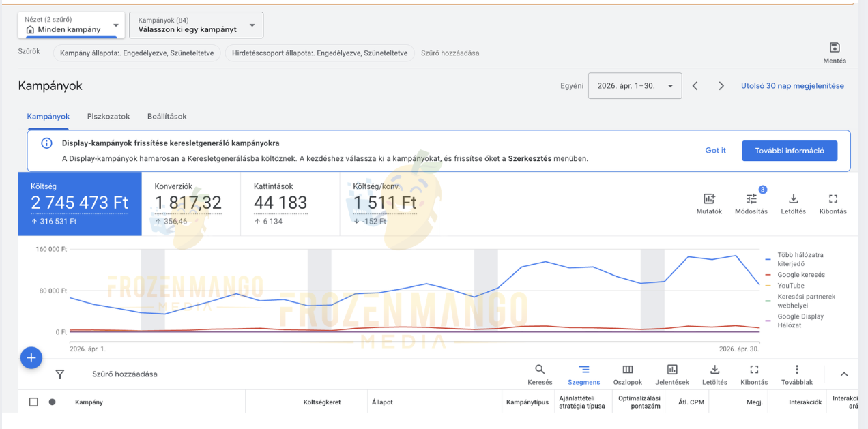Screen dimensions: 868x429
Task: Click the status dot column header
Action: tap(52, 402)
